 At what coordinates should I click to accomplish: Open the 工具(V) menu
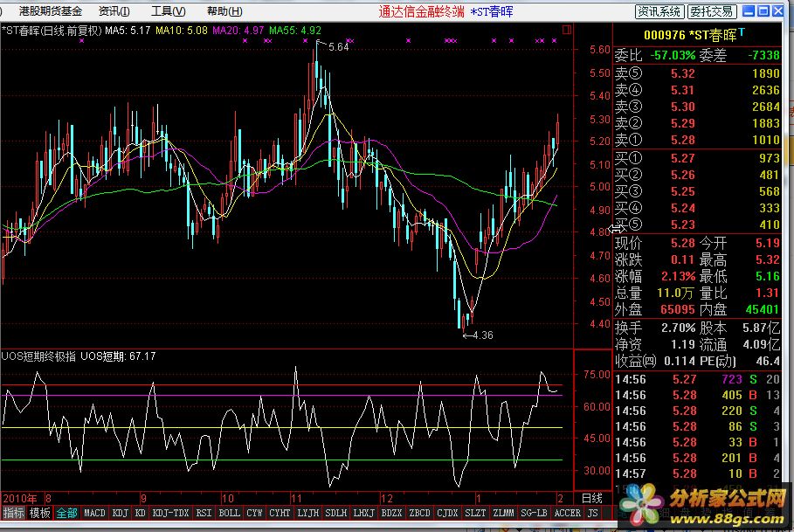(x=168, y=11)
